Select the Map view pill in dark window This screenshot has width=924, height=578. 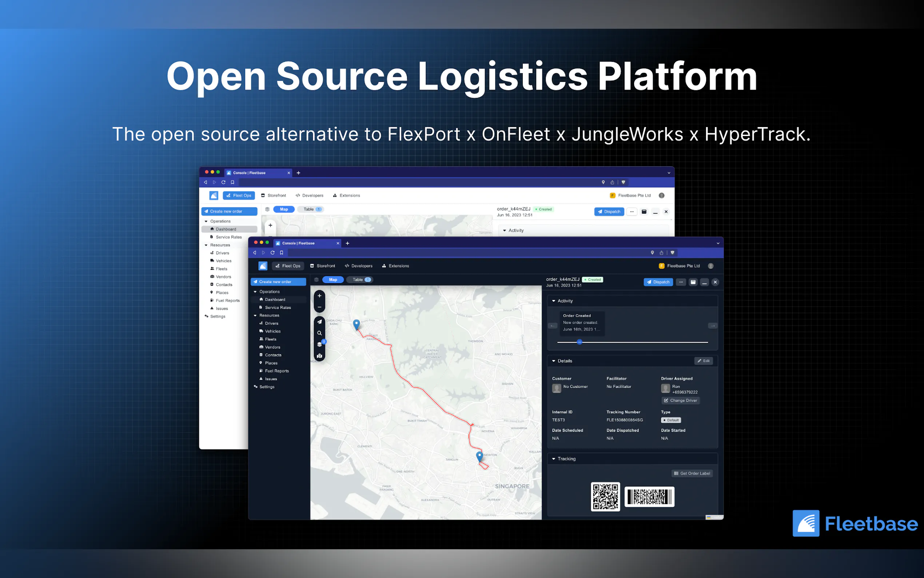333,280
